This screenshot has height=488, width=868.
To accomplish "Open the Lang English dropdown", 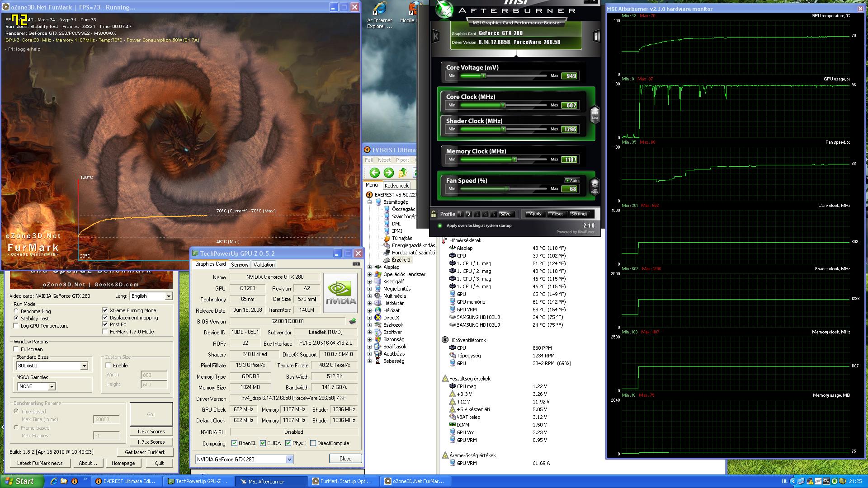I will [x=169, y=296].
